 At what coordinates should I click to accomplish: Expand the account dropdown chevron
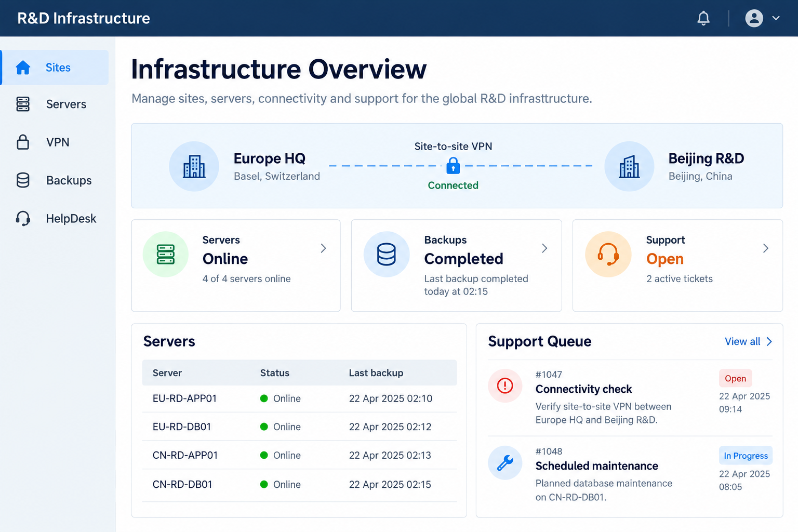776,18
